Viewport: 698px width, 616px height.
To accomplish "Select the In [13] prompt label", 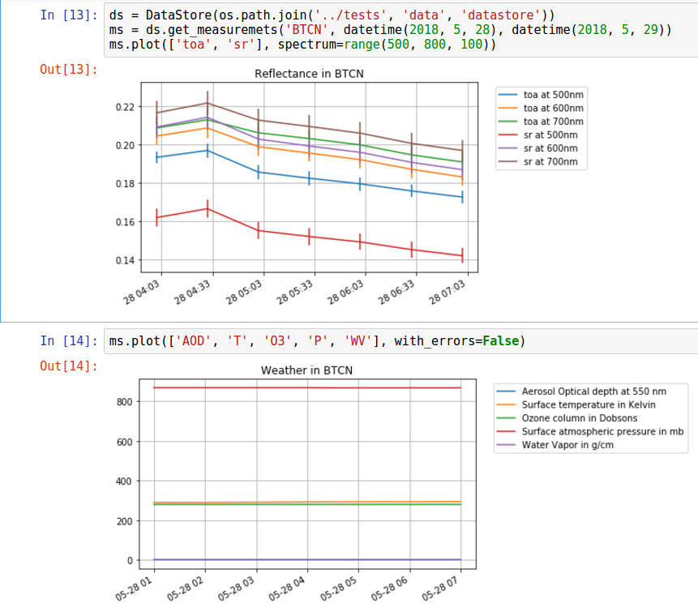I will point(69,16).
